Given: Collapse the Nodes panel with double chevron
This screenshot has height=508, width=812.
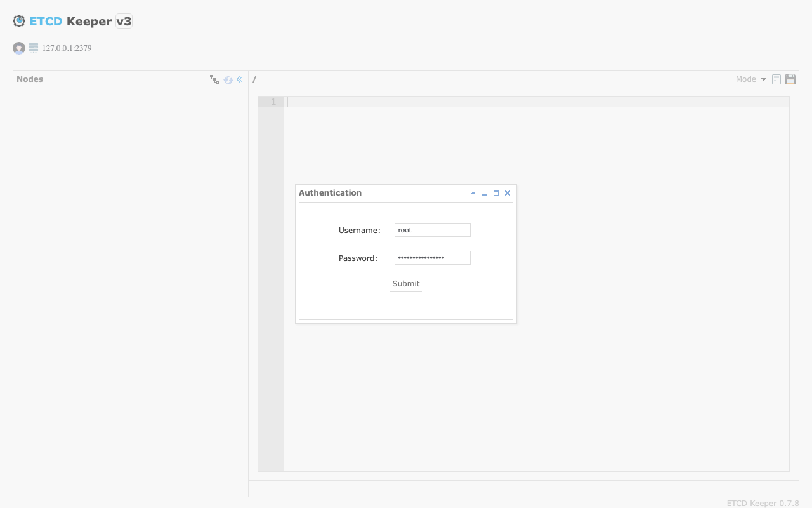Looking at the screenshot, I should tap(240, 79).
